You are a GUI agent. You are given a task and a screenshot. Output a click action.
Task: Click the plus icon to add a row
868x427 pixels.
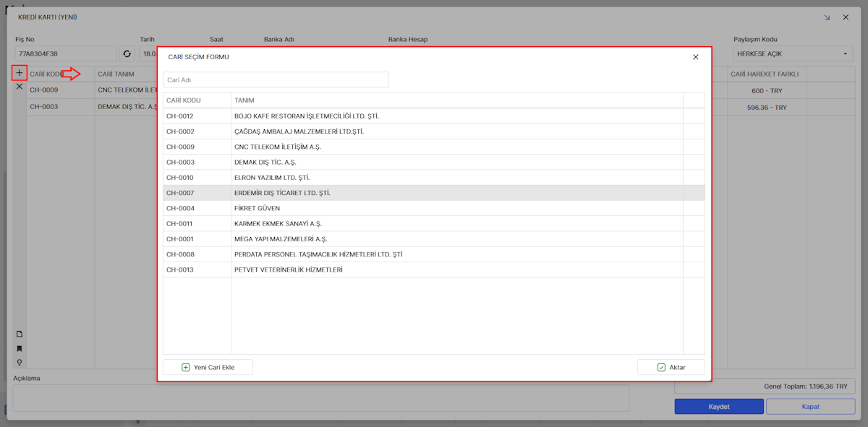[x=20, y=73]
